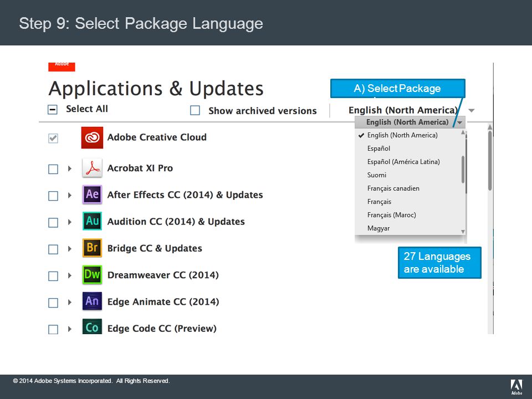The image size is (532, 399).
Task: Click the language dropdown scrollbar thumb
Action: pyautogui.click(x=463, y=170)
